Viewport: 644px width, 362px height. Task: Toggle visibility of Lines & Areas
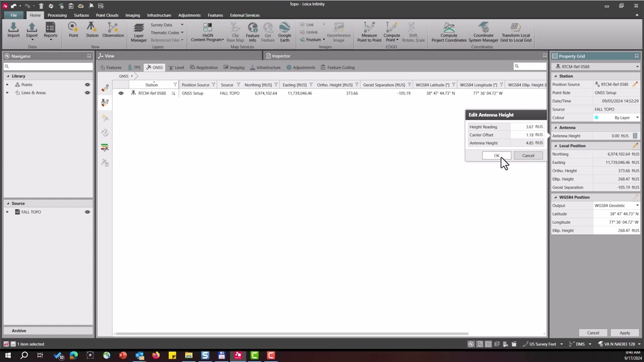tap(88, 93)
